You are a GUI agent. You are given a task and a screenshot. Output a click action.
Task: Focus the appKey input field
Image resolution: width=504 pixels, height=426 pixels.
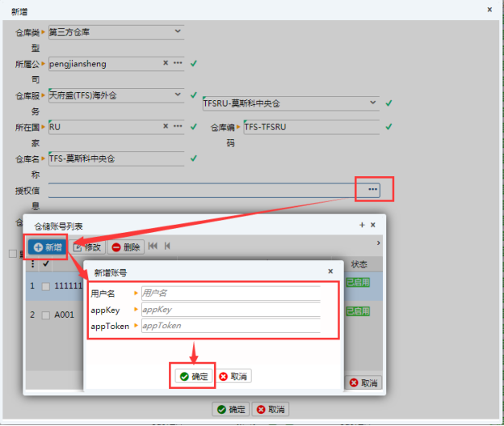pos(230,309)
